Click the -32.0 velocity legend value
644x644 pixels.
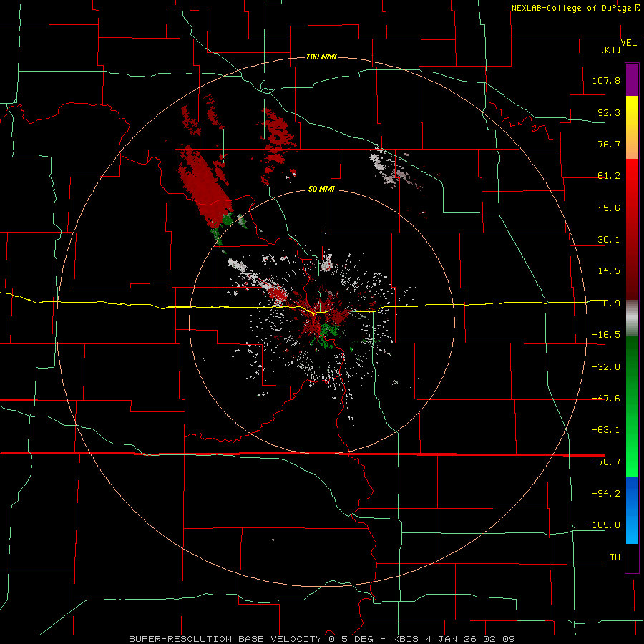[x=606, y=367]
